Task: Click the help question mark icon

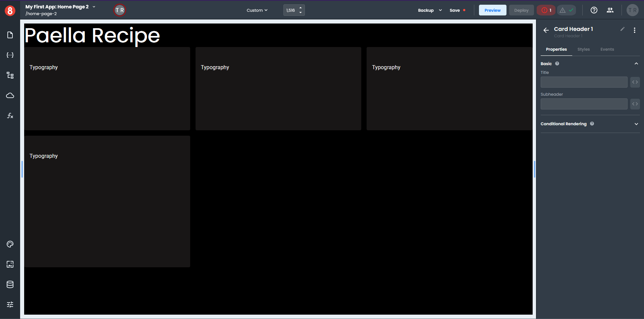Action: coord(594,10)
